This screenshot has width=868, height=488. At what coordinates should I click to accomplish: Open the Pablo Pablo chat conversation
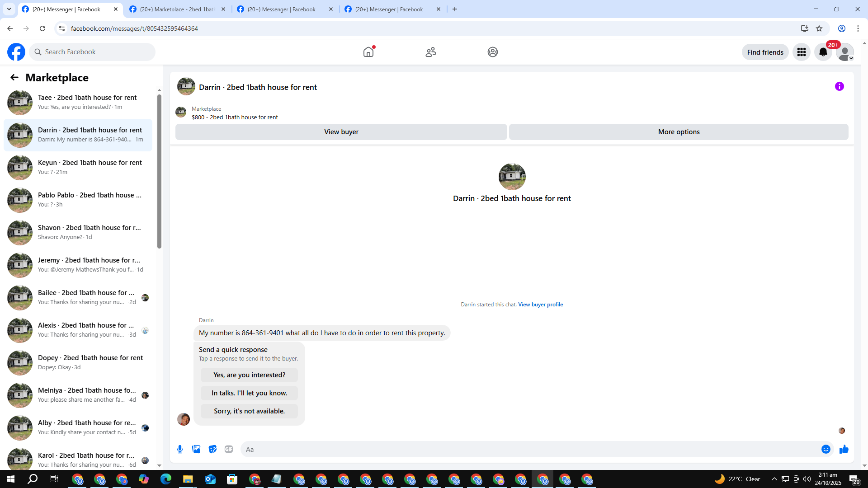click(78, 200)
